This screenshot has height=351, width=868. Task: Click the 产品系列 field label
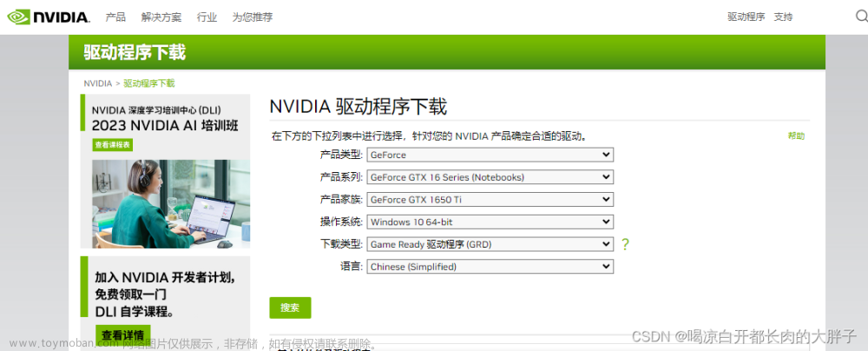point(341,177)
